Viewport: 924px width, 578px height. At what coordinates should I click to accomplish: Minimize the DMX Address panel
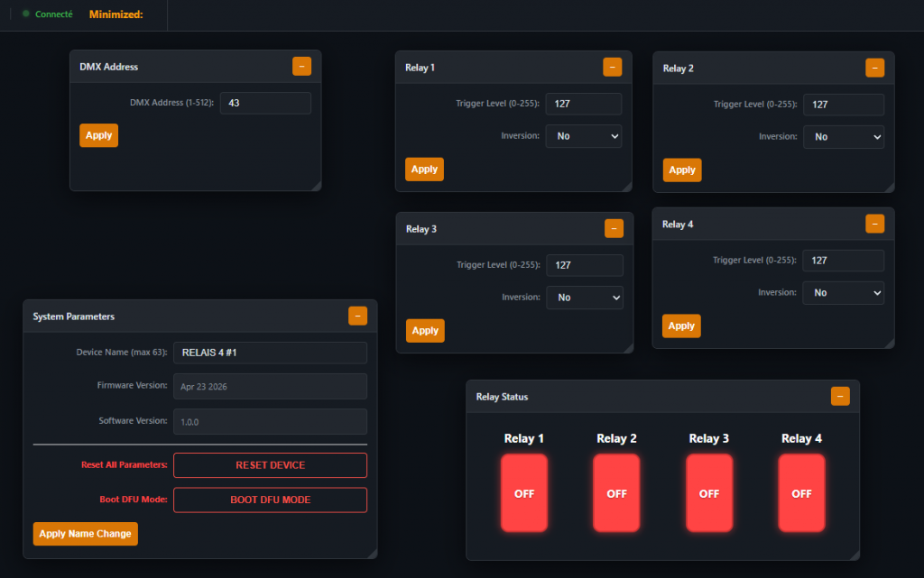(301, 67)
